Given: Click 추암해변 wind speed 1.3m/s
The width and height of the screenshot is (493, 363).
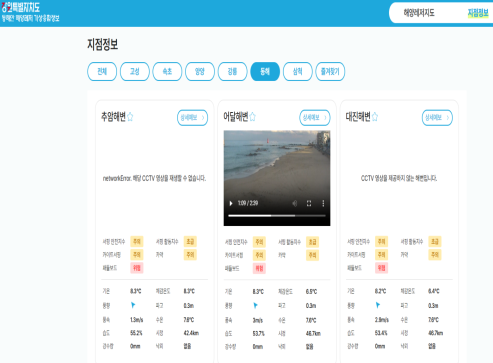Looking at the screenshot, I should [x=137, y=320].
